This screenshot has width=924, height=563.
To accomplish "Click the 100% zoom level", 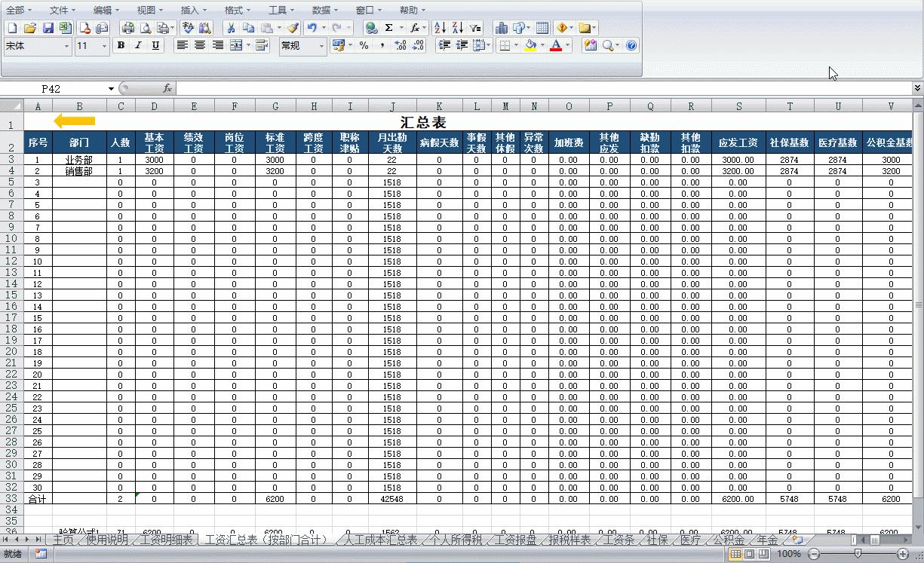I will click(789, 554).
